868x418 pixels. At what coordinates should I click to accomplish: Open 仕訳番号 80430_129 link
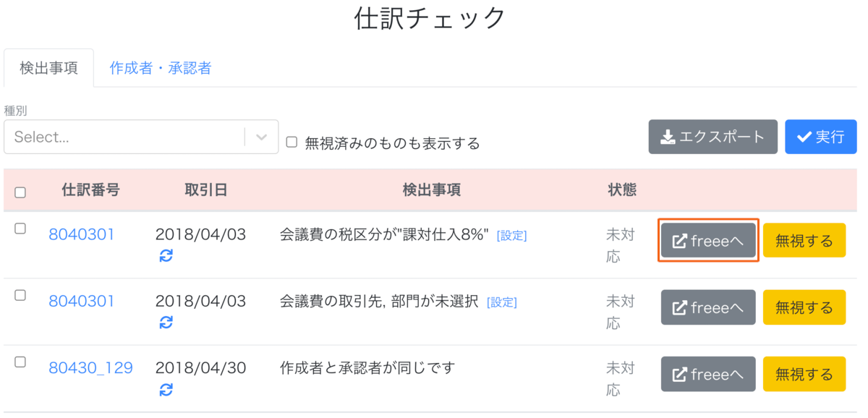point(90,367)
